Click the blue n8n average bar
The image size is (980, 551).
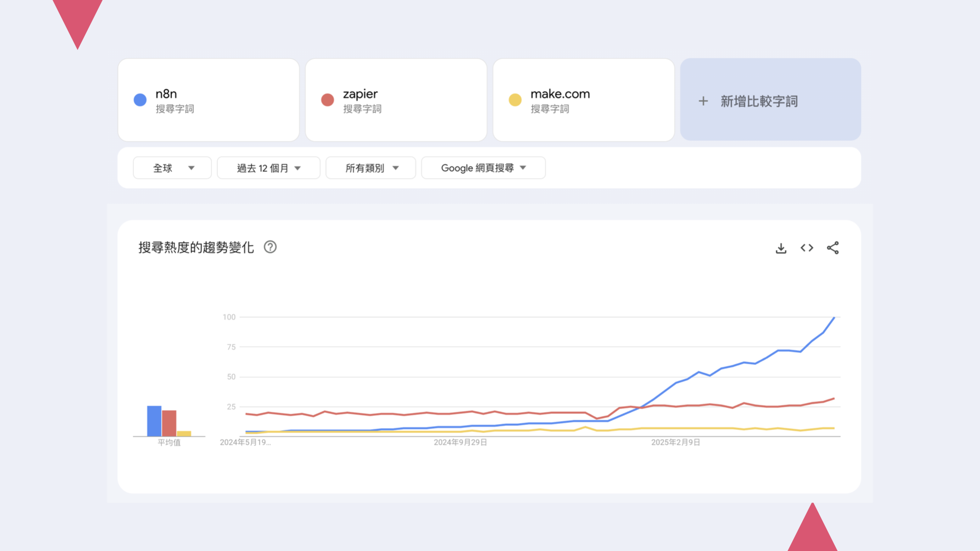point(154,421)
